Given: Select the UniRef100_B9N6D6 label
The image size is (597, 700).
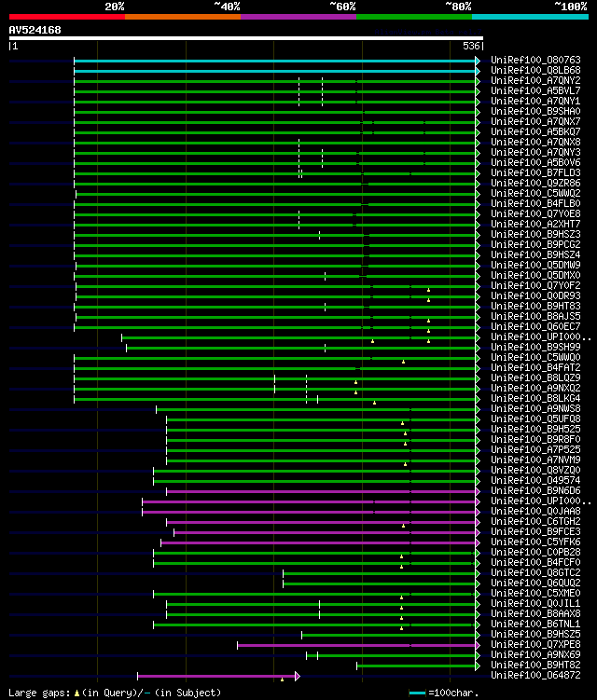Looking at the screenshot, I should pos(535,491).
